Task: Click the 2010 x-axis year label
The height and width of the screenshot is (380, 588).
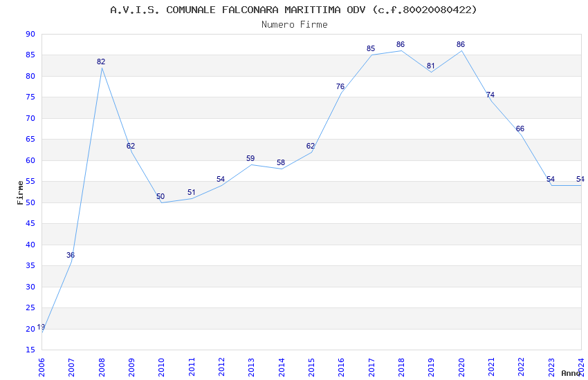Action: [162, 367]
